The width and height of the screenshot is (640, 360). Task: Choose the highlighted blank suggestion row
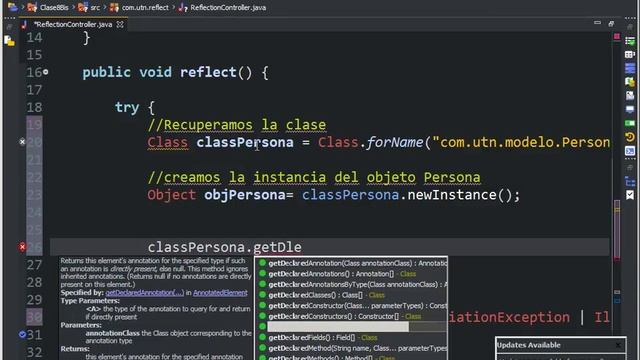coord(352,327)
